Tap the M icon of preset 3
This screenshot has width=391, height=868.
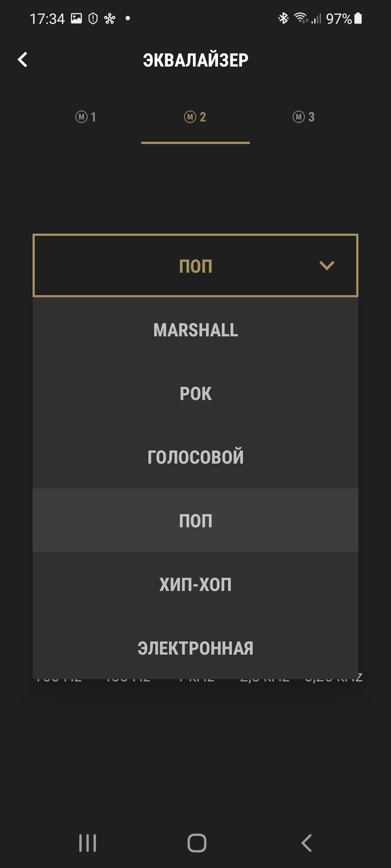(x=299, y=117)
